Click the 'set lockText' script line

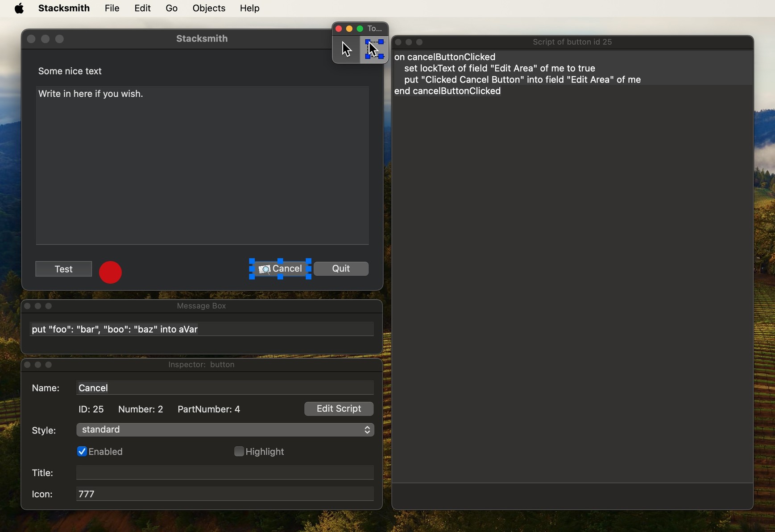500,68
